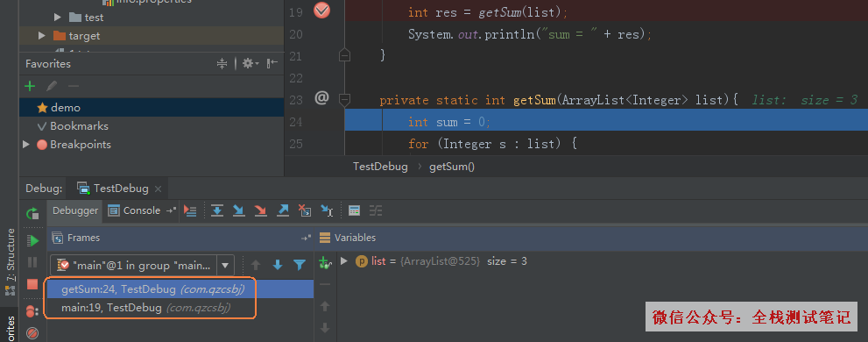Select frame getSum:24, TestDebug

coord(180,289)
